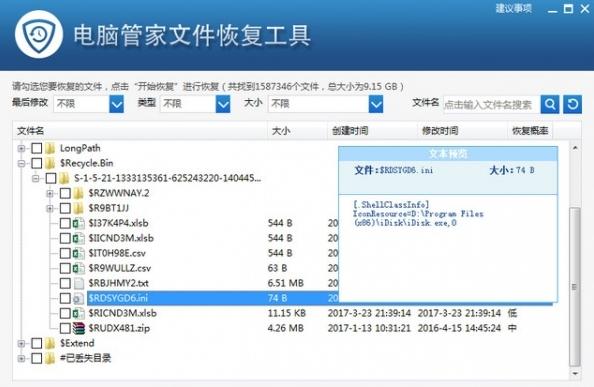Click the text file icon of $RBJHMY2.txt
Screen dimensions: 594x387
[x=78, y=283]
